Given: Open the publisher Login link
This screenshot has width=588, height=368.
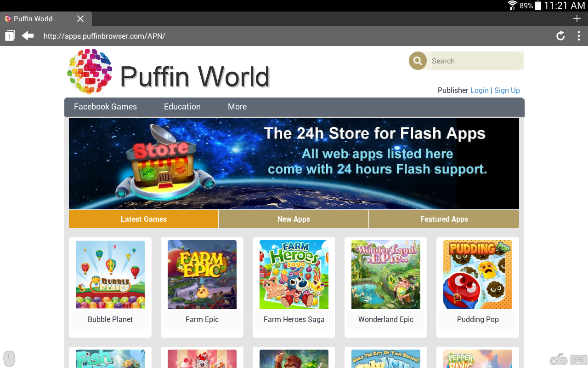Looking at the screenshot, I should (479, 90).
